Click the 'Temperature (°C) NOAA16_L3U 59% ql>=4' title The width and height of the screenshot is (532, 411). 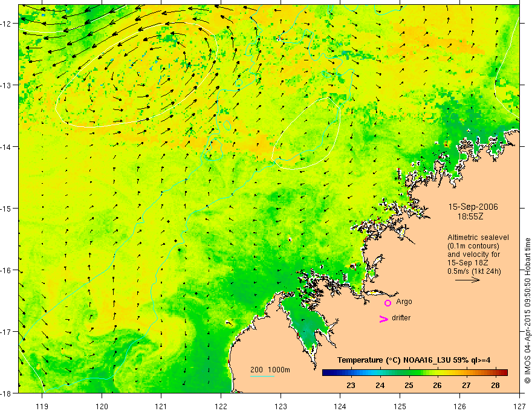coord(414,360)
